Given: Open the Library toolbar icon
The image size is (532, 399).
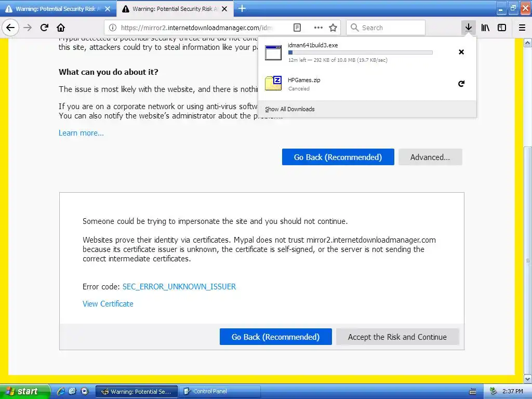Looking at the screenshot, I should (x=485, y=28).
